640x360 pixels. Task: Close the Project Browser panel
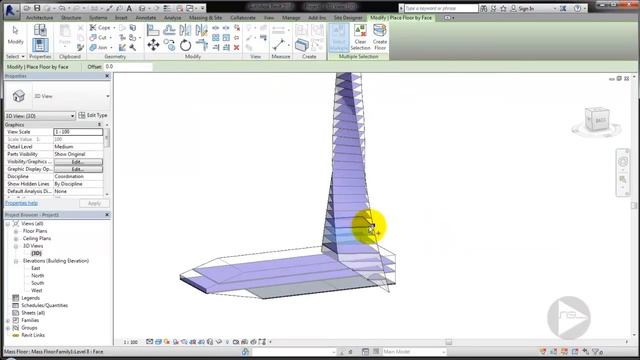point(107,215)
